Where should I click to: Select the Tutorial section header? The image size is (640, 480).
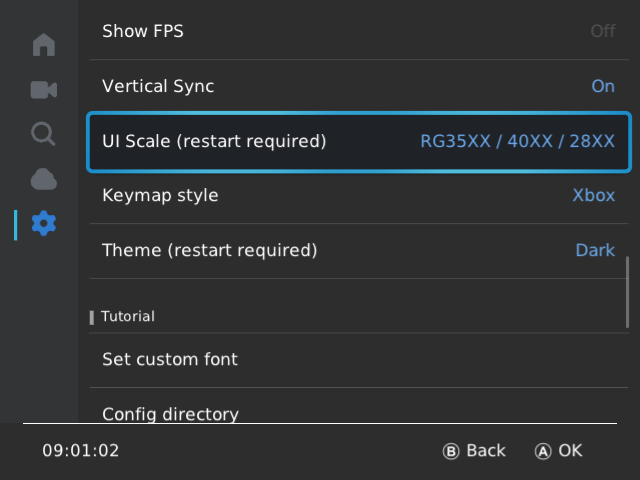tap(128, 316)
